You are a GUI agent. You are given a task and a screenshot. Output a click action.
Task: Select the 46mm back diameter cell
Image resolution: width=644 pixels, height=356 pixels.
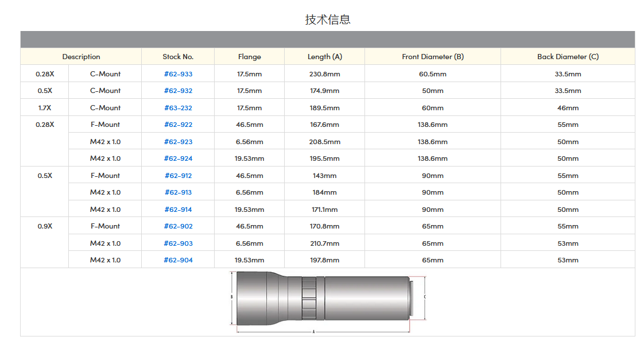[x=568, y=108]
